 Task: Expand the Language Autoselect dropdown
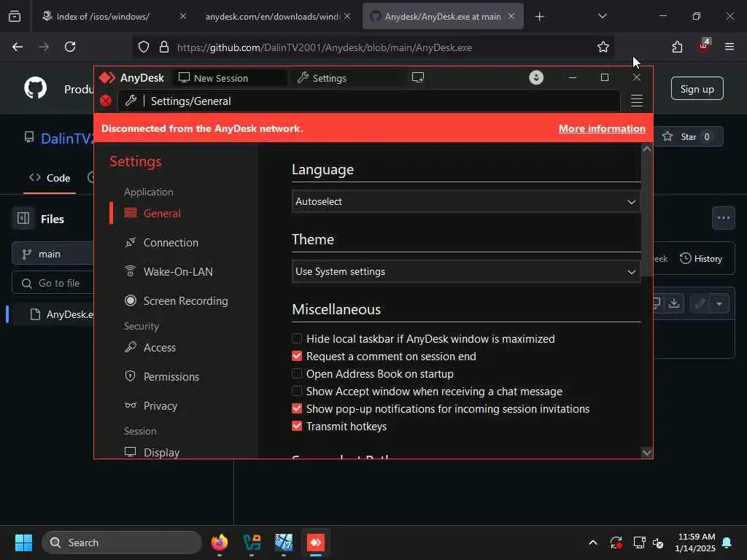click(x=465, y=201)
